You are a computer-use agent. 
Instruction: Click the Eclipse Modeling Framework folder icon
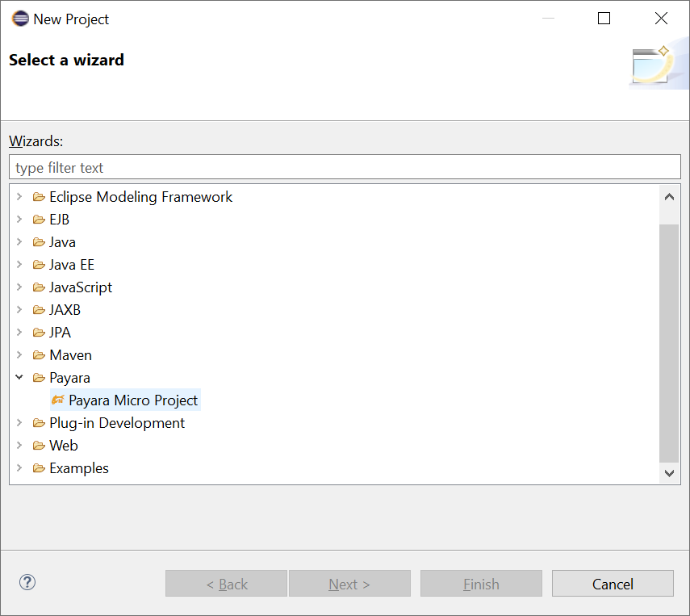tap(39, 197)
